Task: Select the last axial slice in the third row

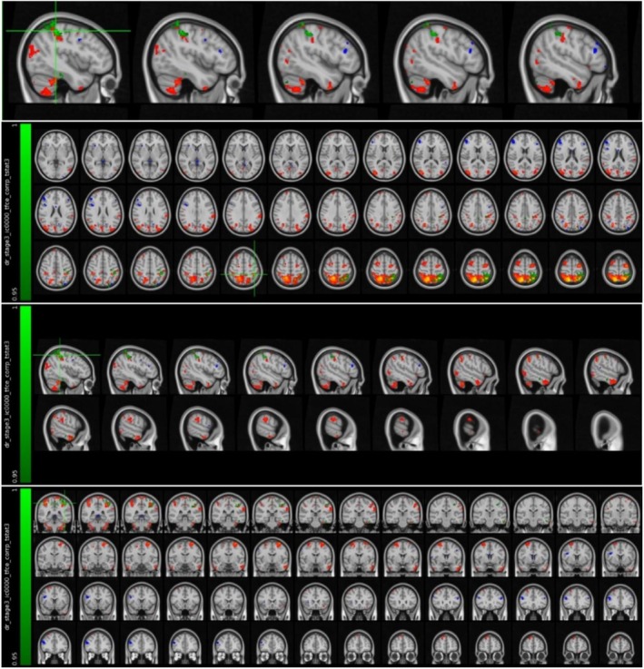Action: [x=619, y=270]
